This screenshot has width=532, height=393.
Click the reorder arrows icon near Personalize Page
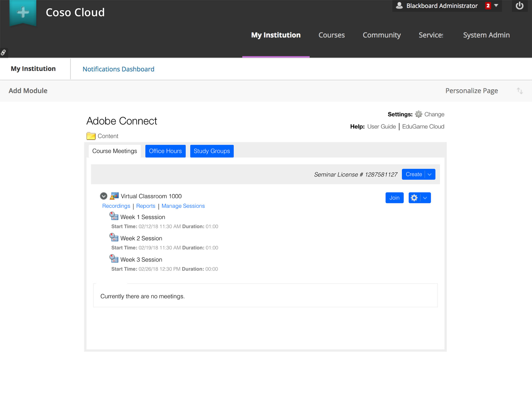520,91
